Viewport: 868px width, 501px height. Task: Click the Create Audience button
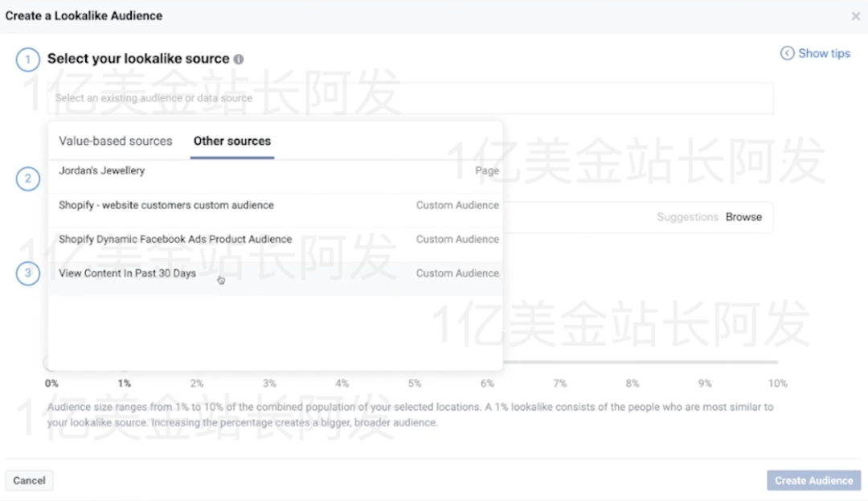[x=813, y=480]
